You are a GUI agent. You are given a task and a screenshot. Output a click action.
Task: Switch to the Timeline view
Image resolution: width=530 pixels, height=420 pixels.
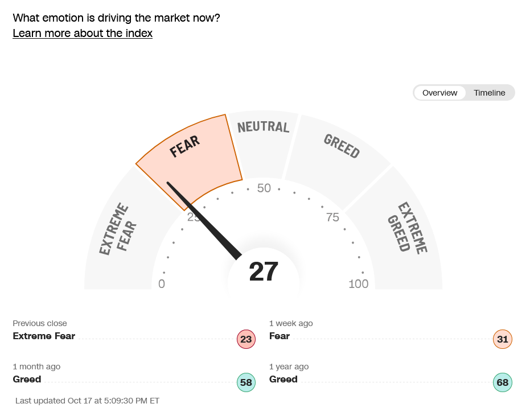point(489,93)
